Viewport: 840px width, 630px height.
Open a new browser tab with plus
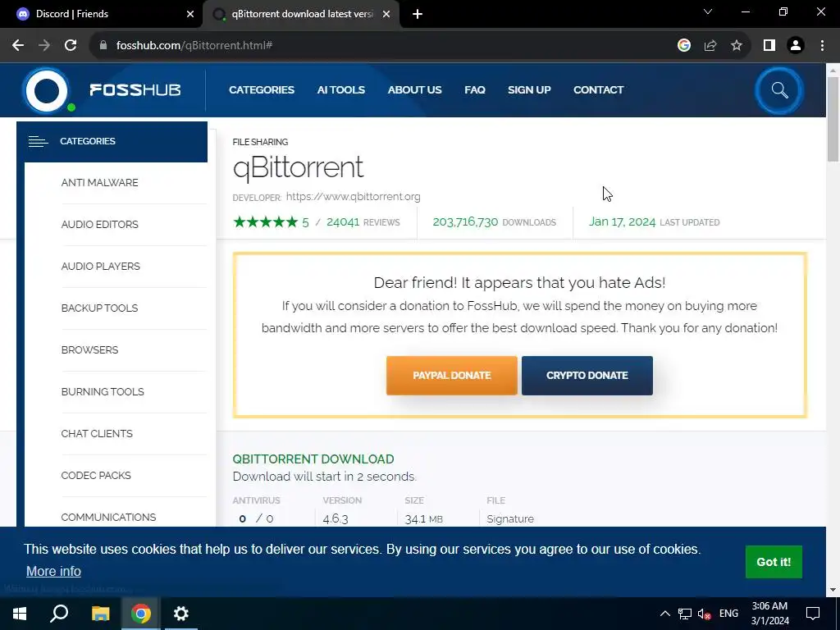coord(418,15)
